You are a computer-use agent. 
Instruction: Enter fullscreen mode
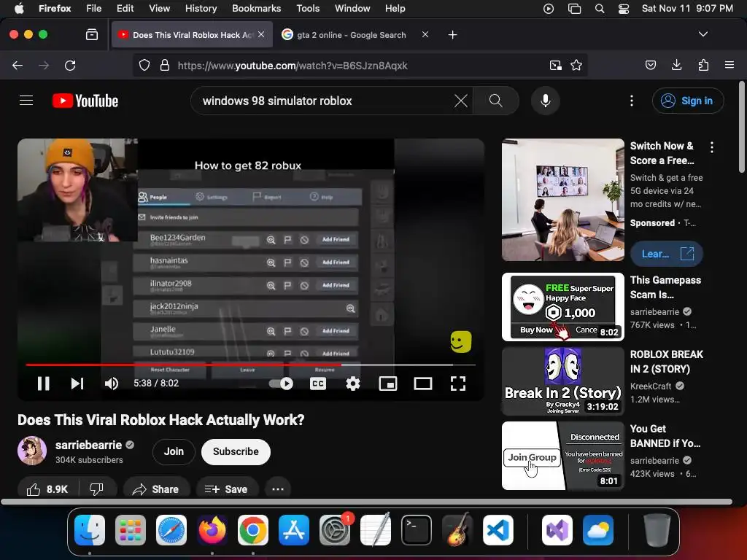(x=458, y=384)
